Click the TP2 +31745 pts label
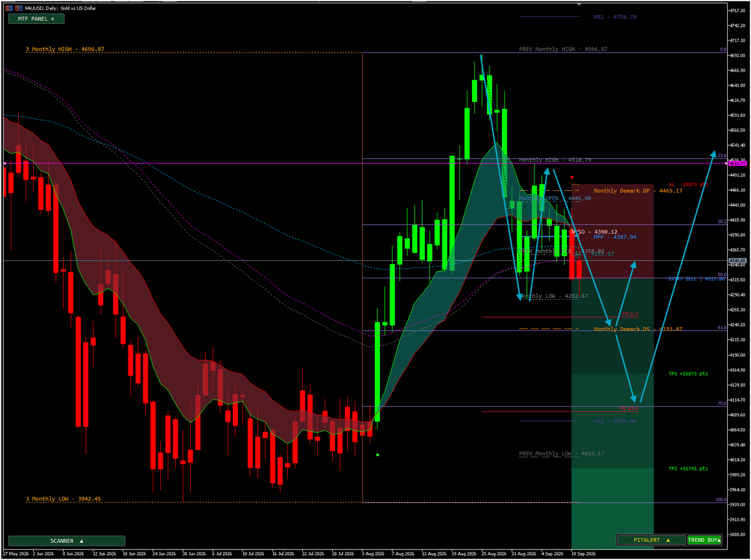Image resolution: width=751 pixels, height=560 pixels. click(x=688, y=468)
